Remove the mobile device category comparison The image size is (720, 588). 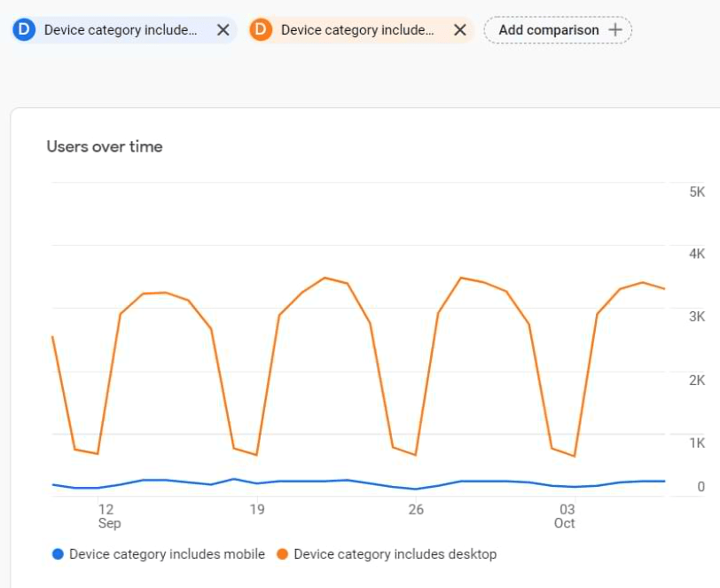[223, 30]
